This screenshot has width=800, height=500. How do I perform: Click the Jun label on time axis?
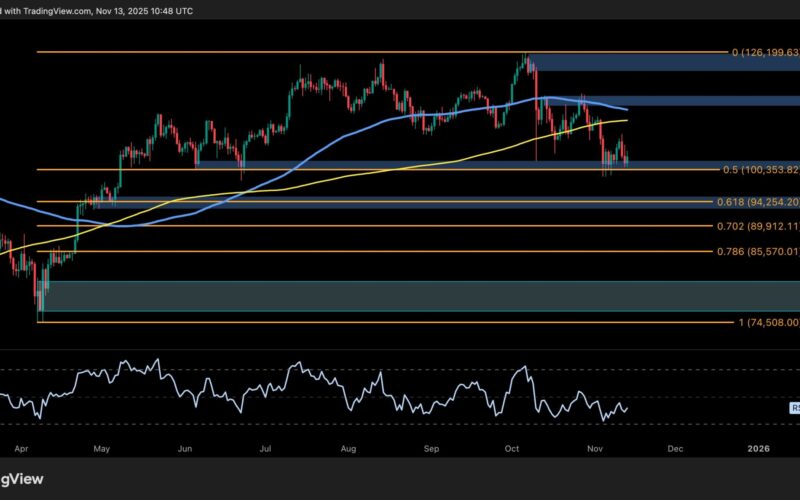click(x=186, y=450)
